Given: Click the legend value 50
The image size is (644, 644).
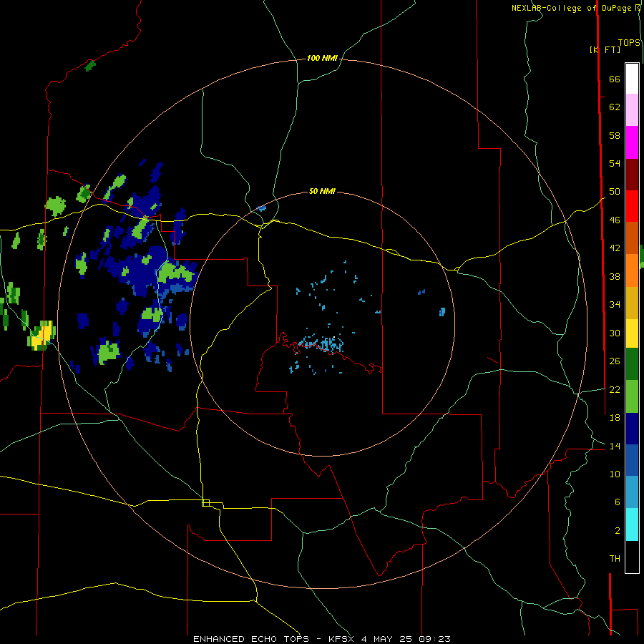Looking at the screenshot, I should click(615, 192).
